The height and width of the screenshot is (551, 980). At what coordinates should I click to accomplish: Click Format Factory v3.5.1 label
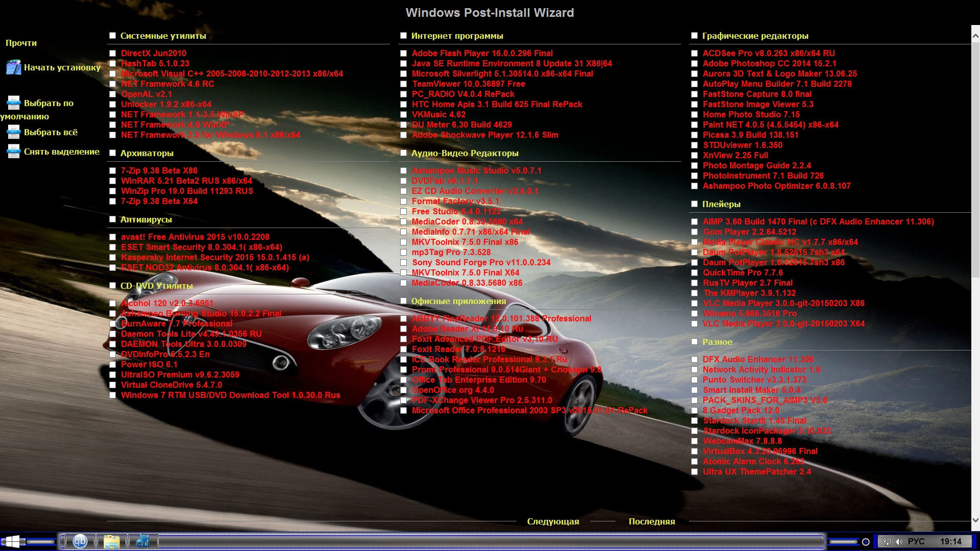[x=455, y=201]
